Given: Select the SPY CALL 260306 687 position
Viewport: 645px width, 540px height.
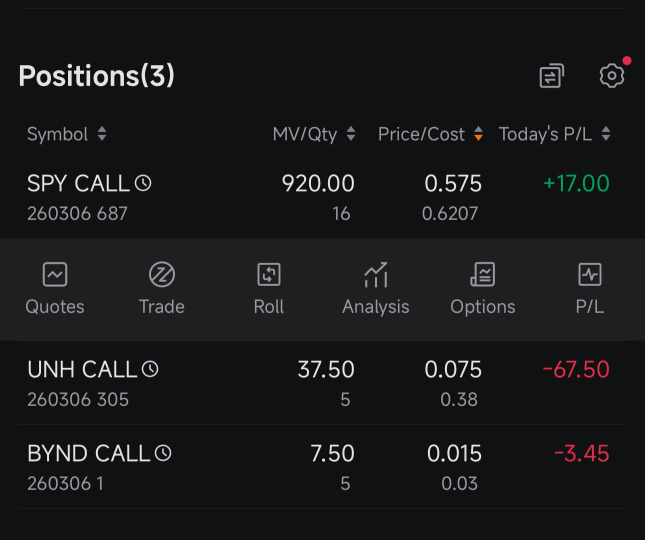Looking at the screenshot, I should 322,197.
